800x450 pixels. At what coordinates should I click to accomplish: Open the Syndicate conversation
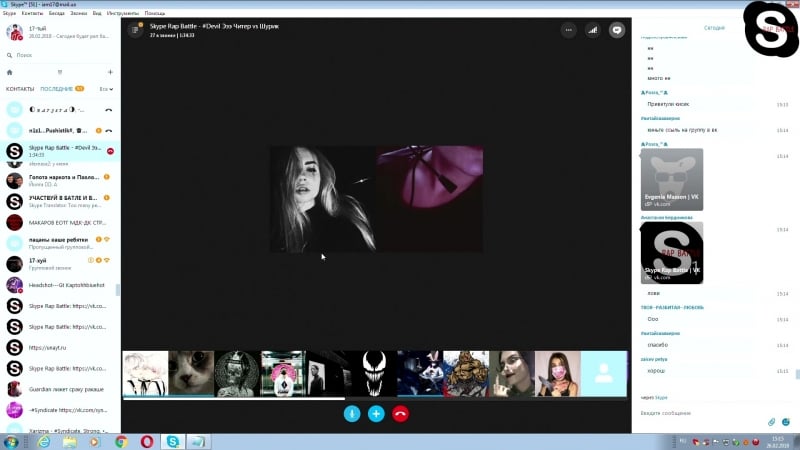(x=60, y=410)
